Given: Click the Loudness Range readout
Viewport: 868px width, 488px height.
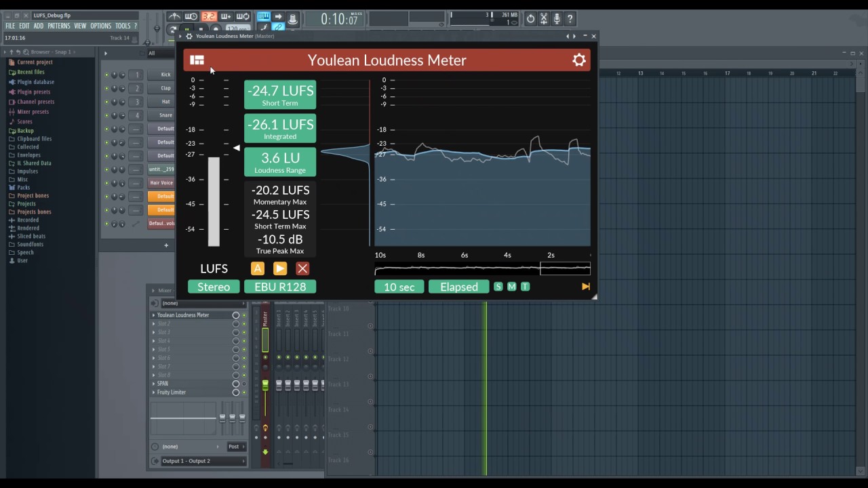Looking at the screenshot, I should coord(280,162).
